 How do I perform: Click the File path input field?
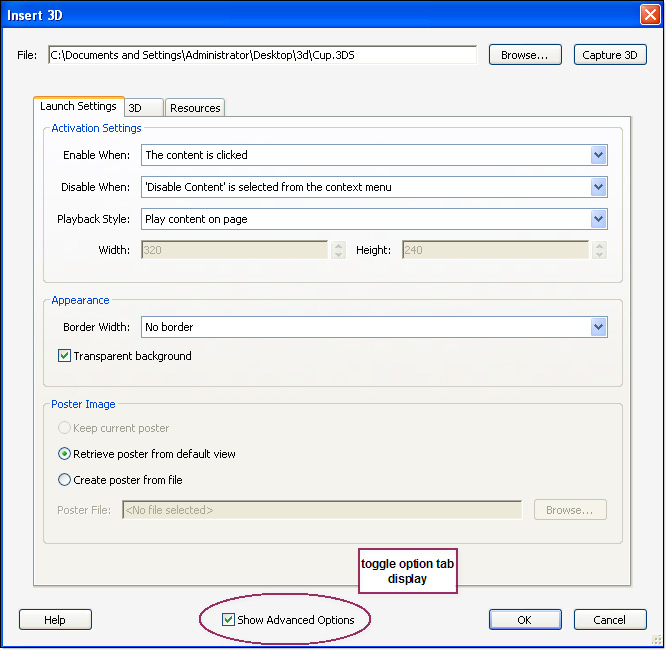pos(262,56)
